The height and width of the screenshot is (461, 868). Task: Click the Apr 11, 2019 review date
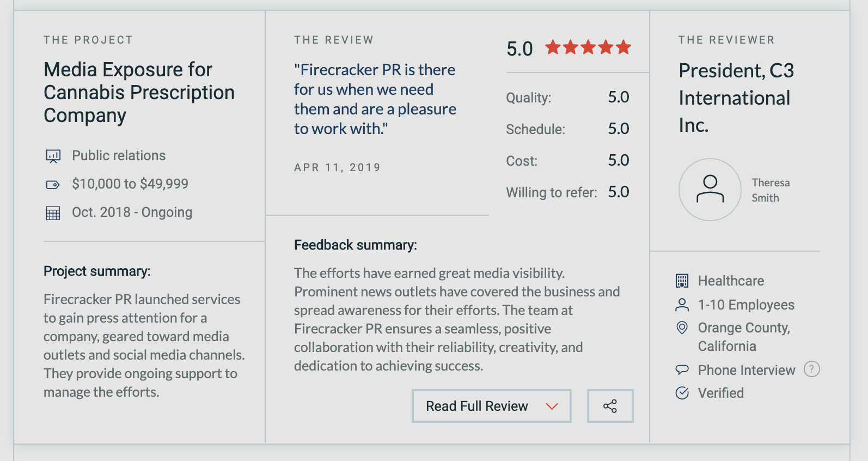(x=337, y=167)
